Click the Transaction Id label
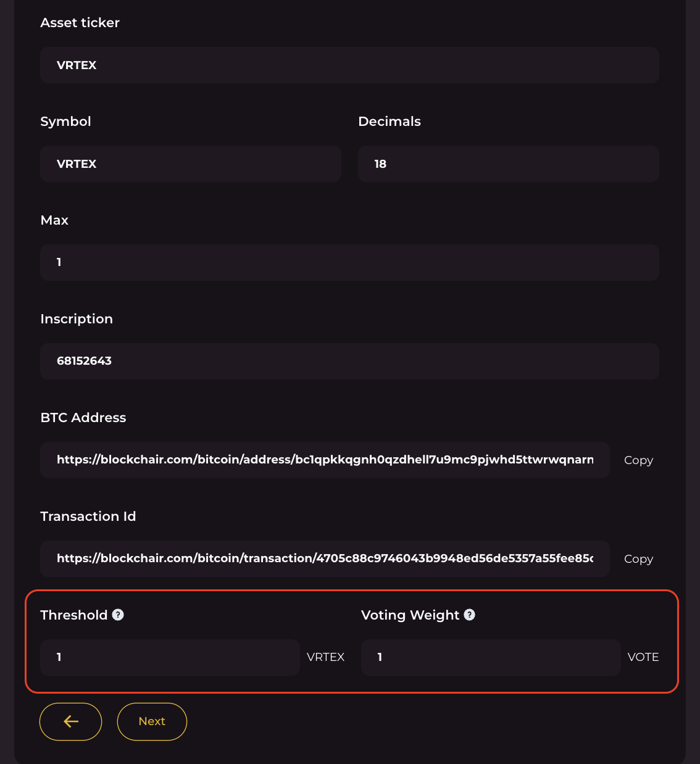 (88, 516)
